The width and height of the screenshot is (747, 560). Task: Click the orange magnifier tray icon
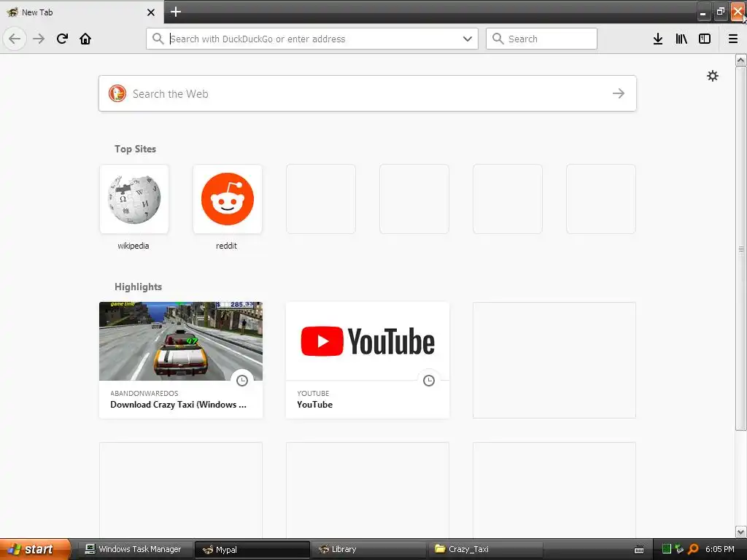693,549
